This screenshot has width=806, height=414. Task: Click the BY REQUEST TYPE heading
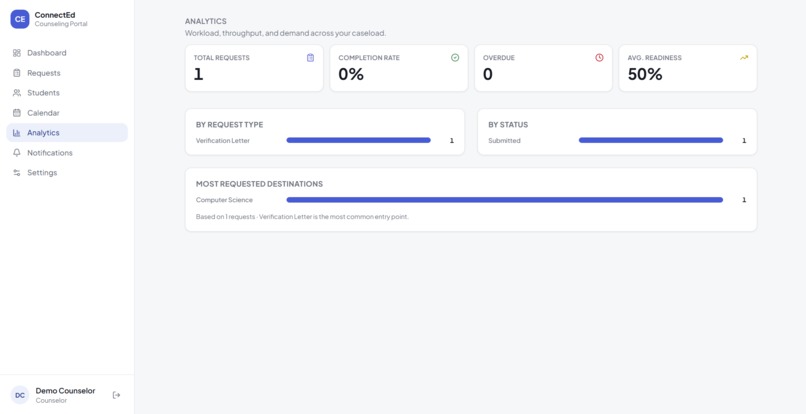coord(229,125)
